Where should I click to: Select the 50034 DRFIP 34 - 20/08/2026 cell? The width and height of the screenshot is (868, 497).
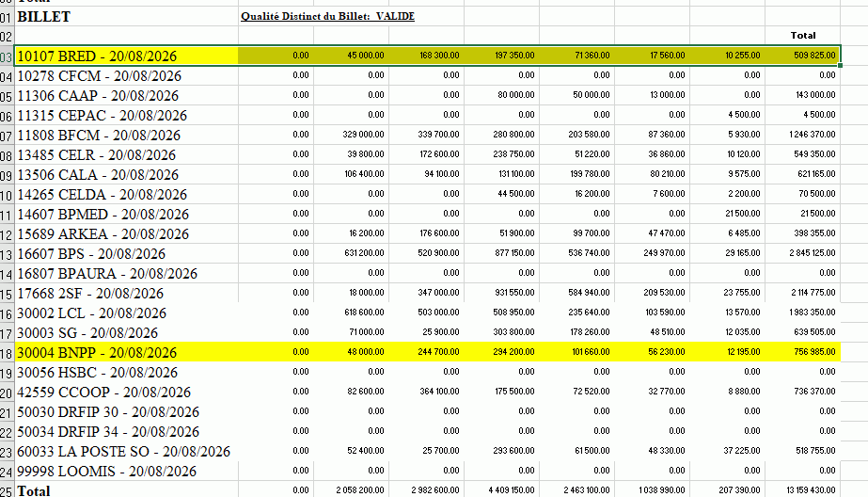pyautogui.click(x=127, y=432)
